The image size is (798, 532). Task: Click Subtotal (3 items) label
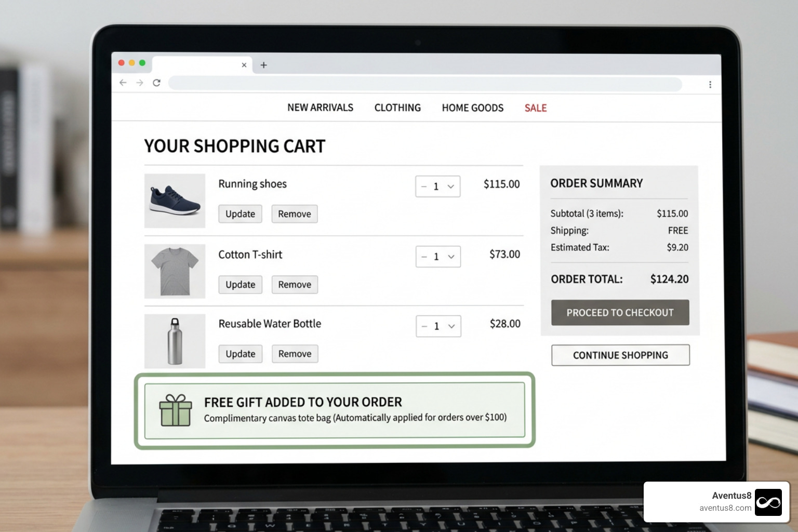point(587,214)
